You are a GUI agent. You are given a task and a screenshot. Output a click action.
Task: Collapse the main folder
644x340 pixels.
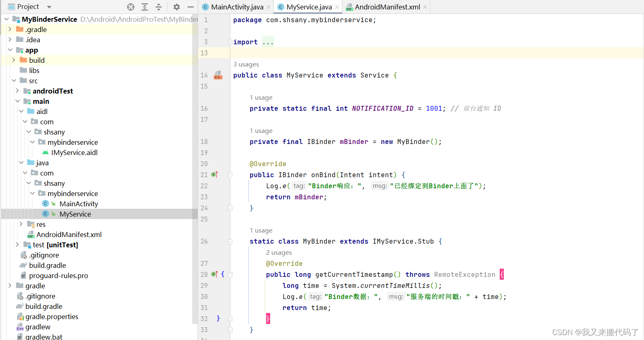tap(17, 101)
